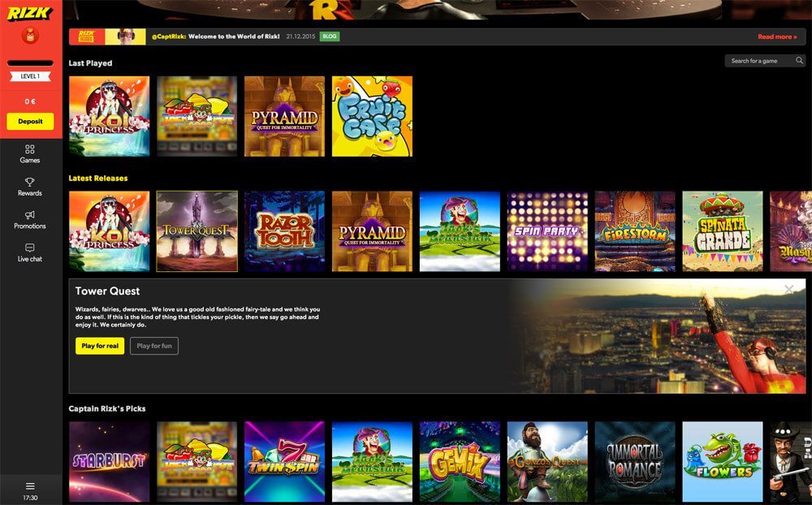812x505 pixels.
Task: Open the Spin Party game
Action: tap(547, 231)
